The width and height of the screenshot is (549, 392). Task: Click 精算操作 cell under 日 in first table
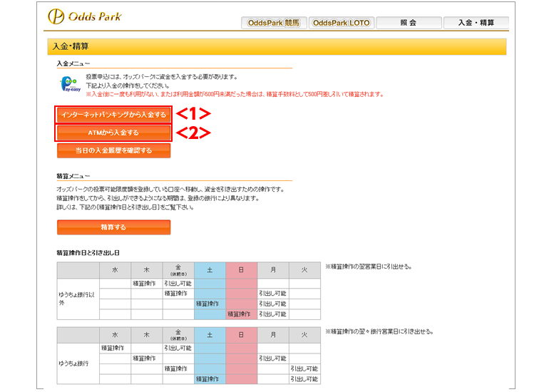tap(241, 314)
